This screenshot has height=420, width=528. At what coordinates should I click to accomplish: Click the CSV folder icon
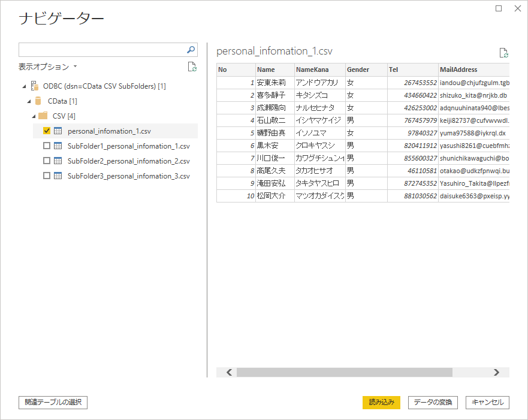pyautogui.click(x=43, y=116)
